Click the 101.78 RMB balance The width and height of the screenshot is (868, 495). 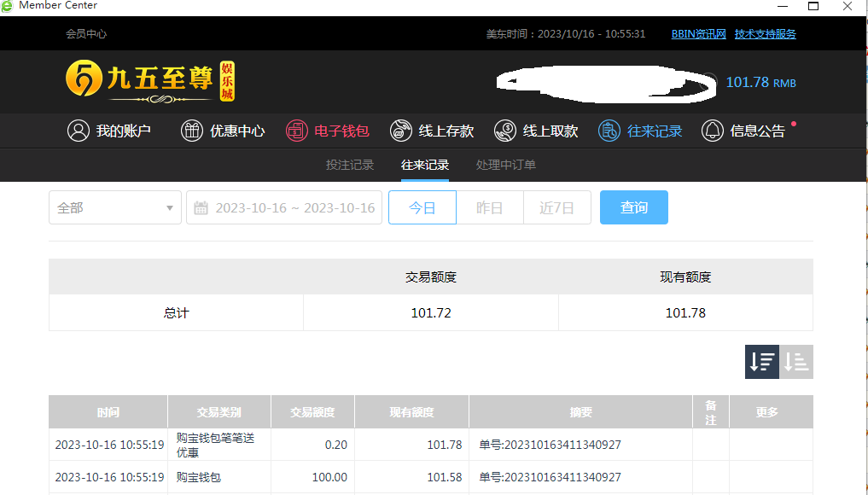point(760,83)
